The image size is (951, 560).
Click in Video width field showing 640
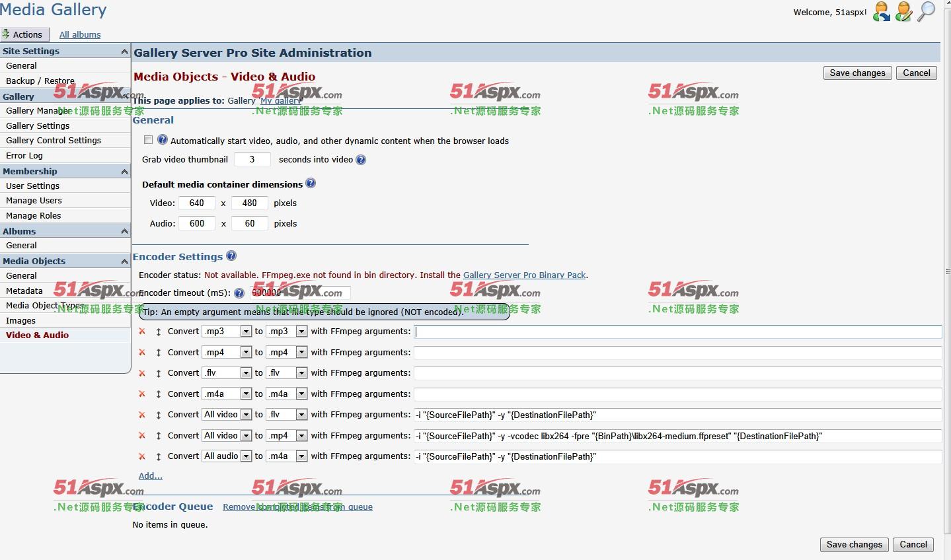pos(197,203)
